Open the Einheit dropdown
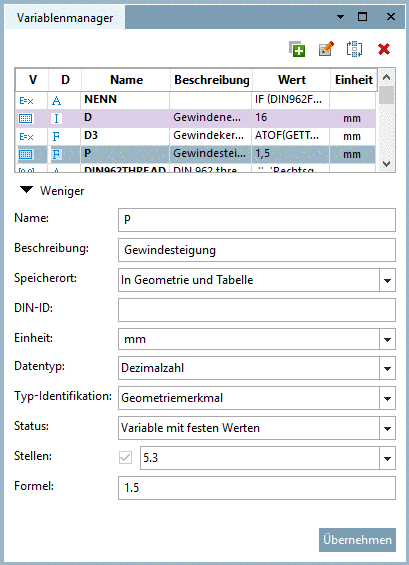Image resolution: width=409 pixels, height=565 pixels. click(x=387, y=339)
